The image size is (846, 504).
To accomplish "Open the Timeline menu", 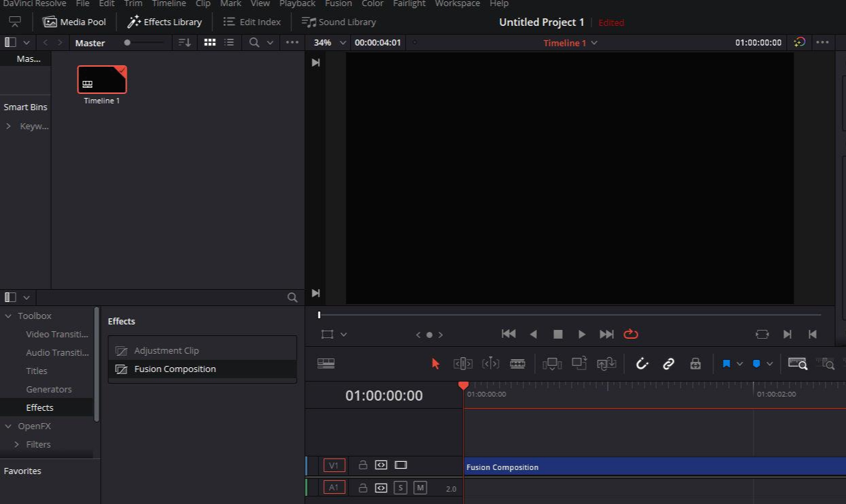I will (169, 3).
